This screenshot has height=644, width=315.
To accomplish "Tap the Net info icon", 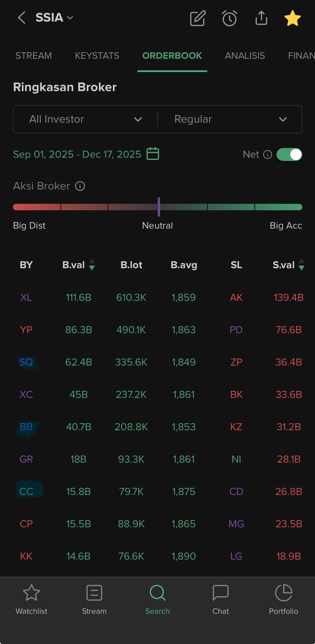I will pos(267,154).
